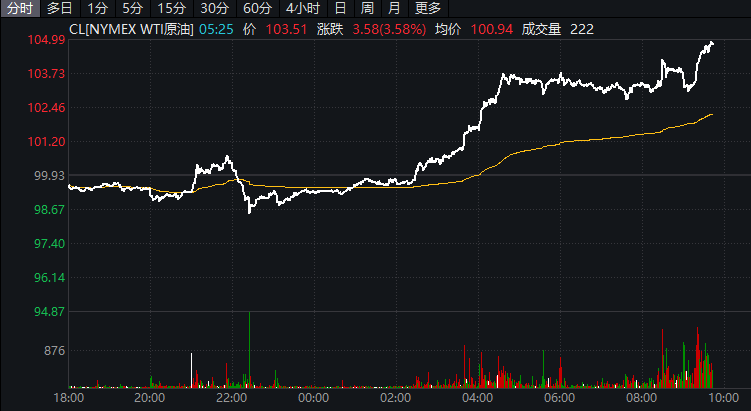Viewport: 751px width, 411px height.
Task: Choose the 15分 interval tab
Action: click(171, 9)
